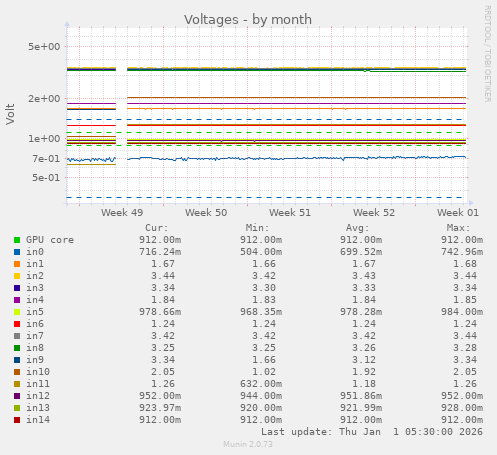Click the in9 navy legend swatch
The width and height of the screenshot is (497, 455).
[17, 360]
